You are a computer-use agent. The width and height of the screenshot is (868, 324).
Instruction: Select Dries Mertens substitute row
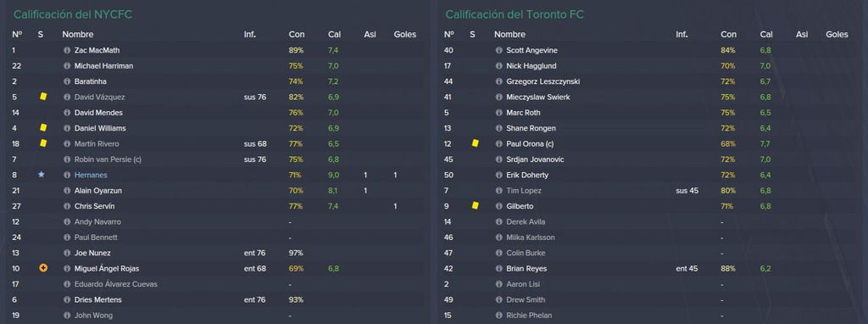tap(216, 299)
